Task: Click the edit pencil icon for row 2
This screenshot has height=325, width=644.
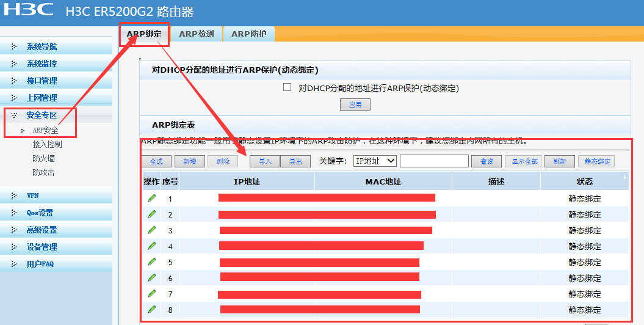Action: point(151,214)
